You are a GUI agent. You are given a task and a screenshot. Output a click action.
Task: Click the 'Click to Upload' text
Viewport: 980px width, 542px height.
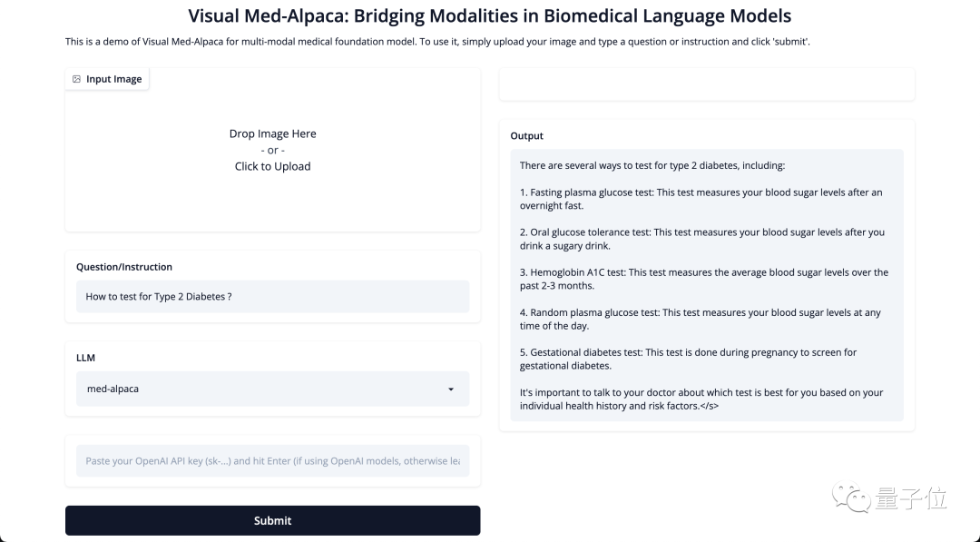tap(272, 167)
